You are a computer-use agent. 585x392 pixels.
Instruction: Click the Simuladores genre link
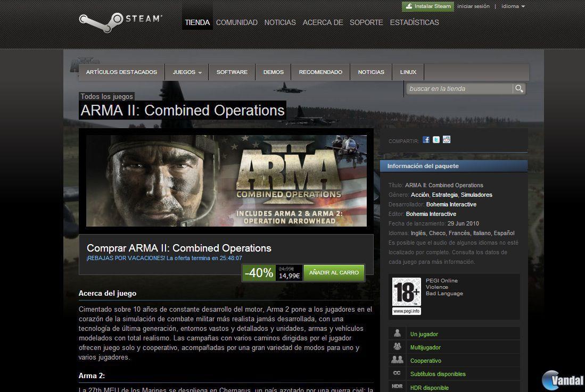point(476,195)
